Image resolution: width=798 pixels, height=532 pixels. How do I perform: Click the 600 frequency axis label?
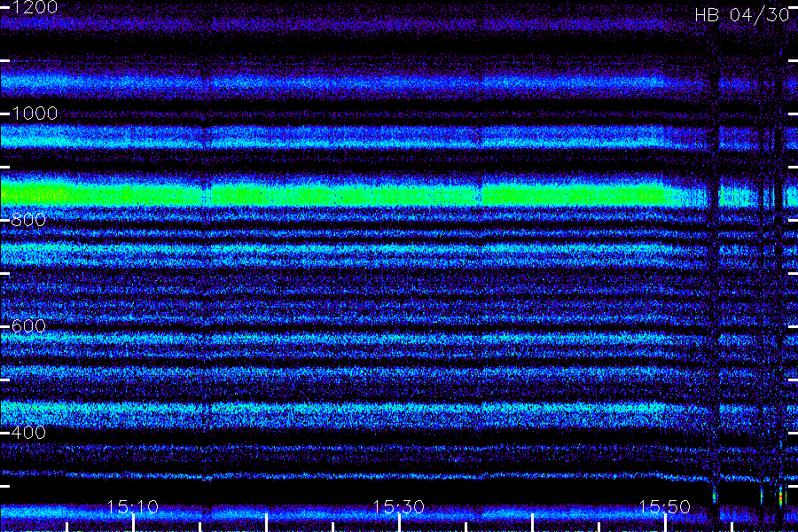28,325
